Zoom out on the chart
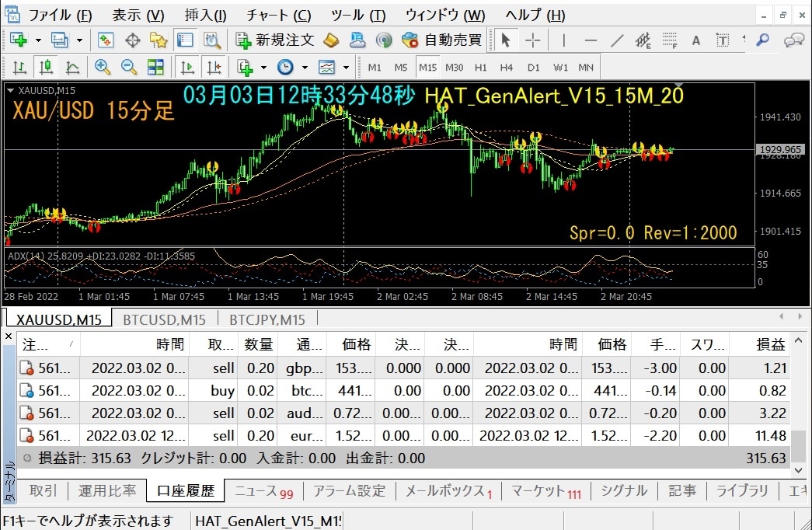 point(129,67)
